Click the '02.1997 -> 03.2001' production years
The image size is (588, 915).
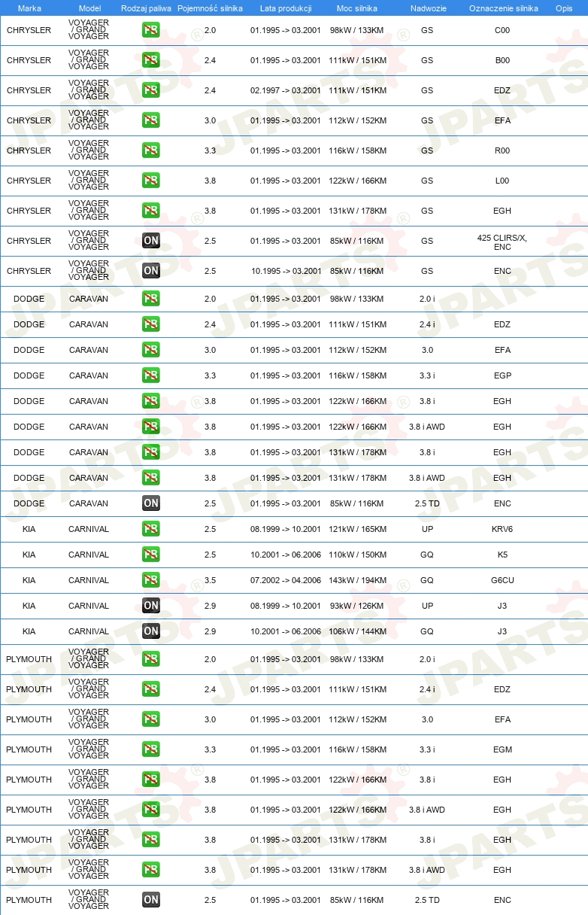286,90
